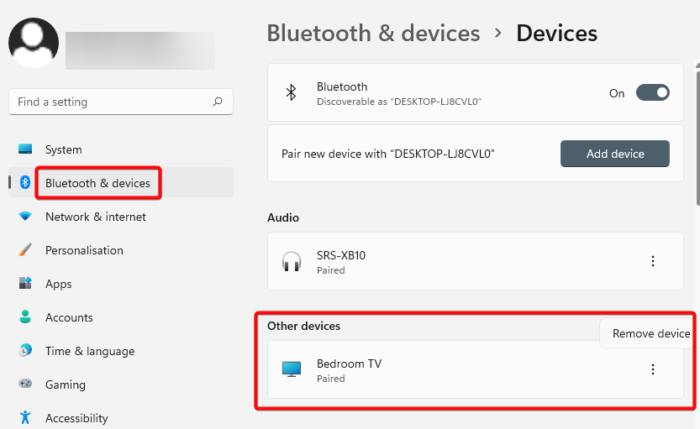This screenshot has width=700, height=429.
Task: Click the search magnifier icon
Action: point(217,102)
